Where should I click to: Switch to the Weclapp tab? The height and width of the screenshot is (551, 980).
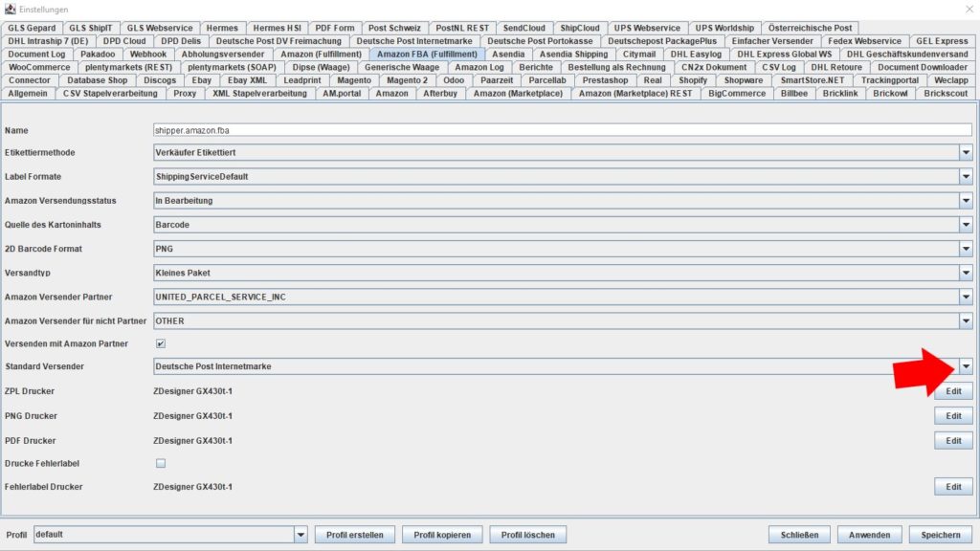pyautogui.click(x=950, y=80)
